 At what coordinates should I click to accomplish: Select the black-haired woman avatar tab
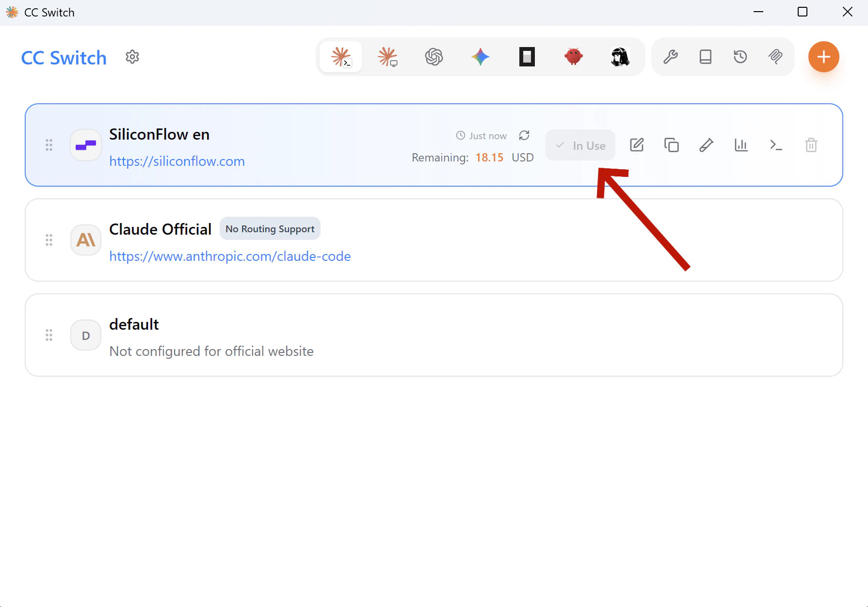(x=620, y=57)
